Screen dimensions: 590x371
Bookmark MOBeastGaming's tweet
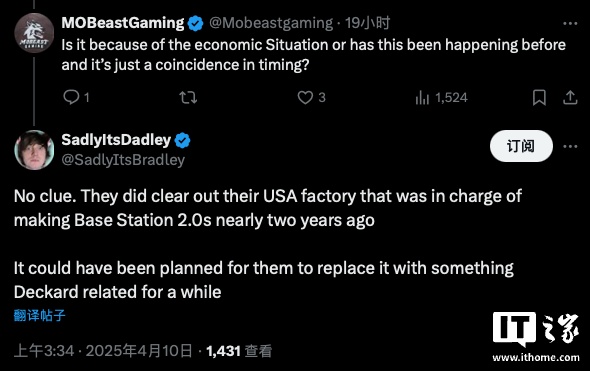(539, 97)
